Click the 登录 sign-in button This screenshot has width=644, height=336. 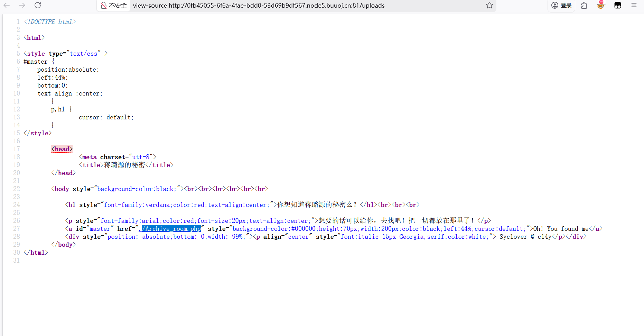[561, 5]
